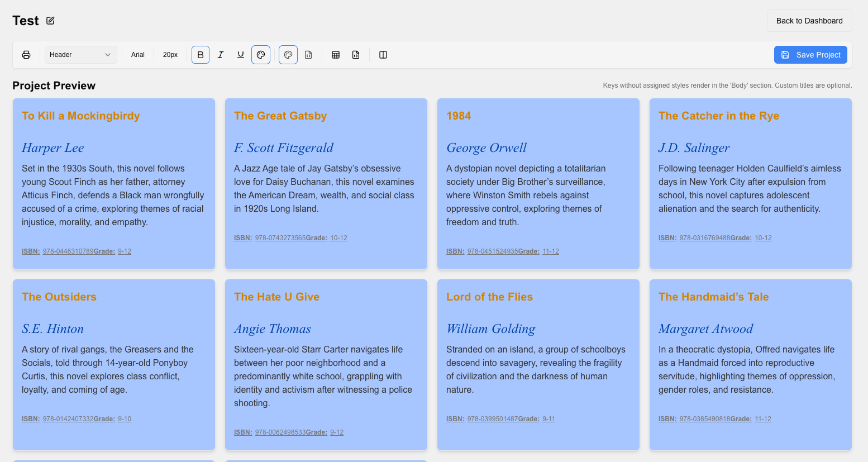Click the first file export icon
Viewport: 868px width, 462px height.
coord(308,54)
